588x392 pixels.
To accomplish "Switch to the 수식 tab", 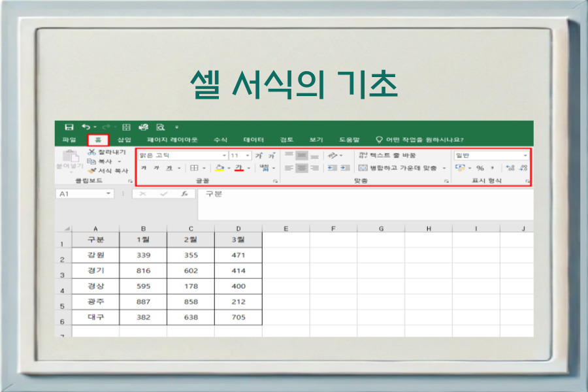I will pyautogui.click(x=221, y=140).
